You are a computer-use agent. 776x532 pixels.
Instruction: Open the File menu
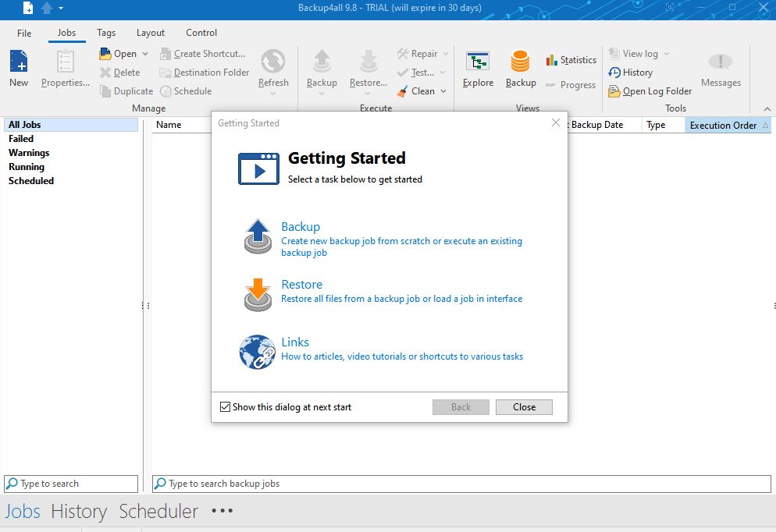[x=24, y=33]
